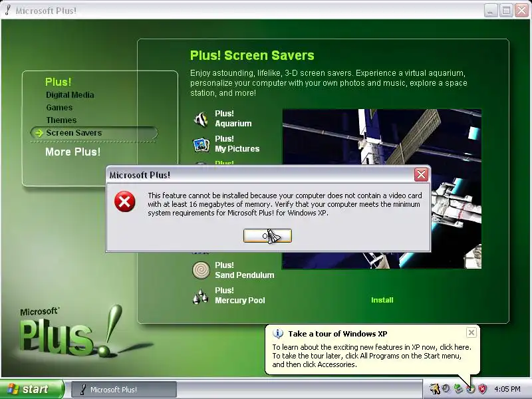The image size is (532, 399).
Task: Select Plus! My Pictures label
Action: click(x=237, y=144)
